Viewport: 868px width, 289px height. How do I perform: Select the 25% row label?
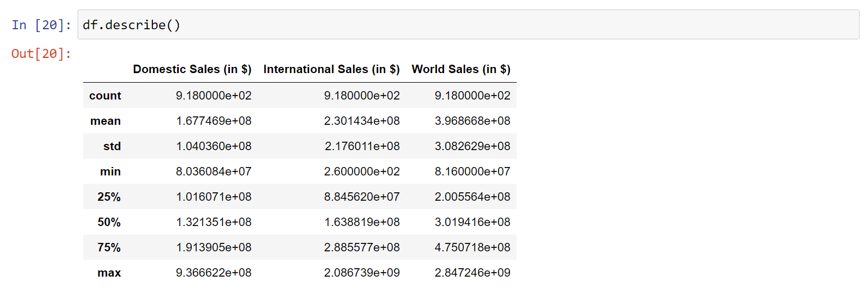pos(109,197)
